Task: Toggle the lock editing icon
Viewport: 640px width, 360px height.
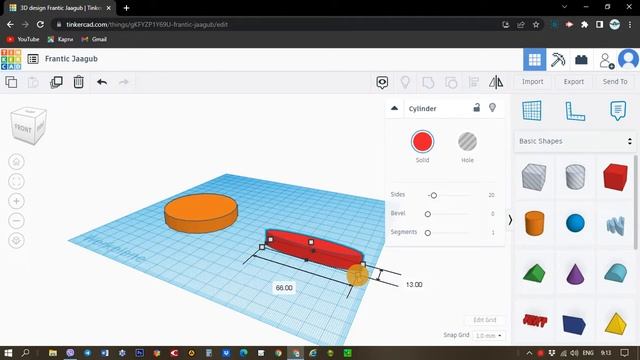Action: pyautogui.click(x=476, y=108)
